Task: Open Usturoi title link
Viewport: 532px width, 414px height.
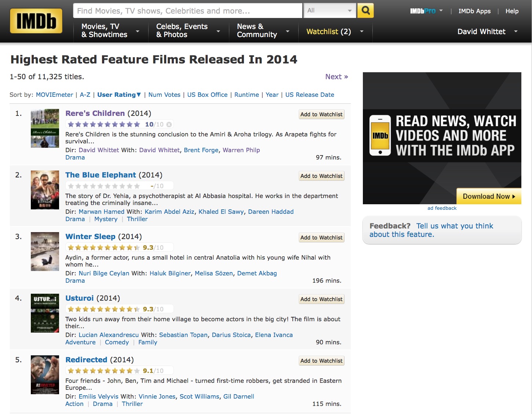Action: [x=80, y=298]
